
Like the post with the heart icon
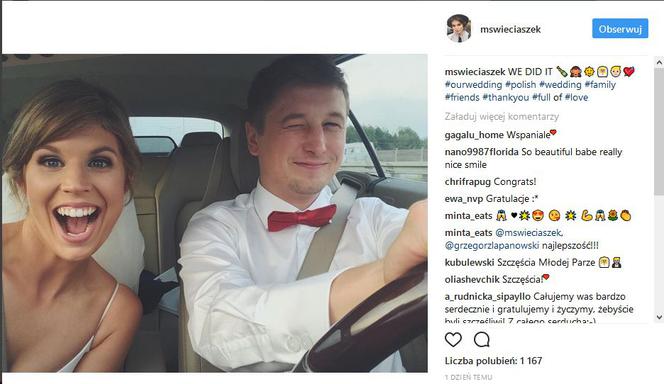pyautogui.click(x=453, y=340)
